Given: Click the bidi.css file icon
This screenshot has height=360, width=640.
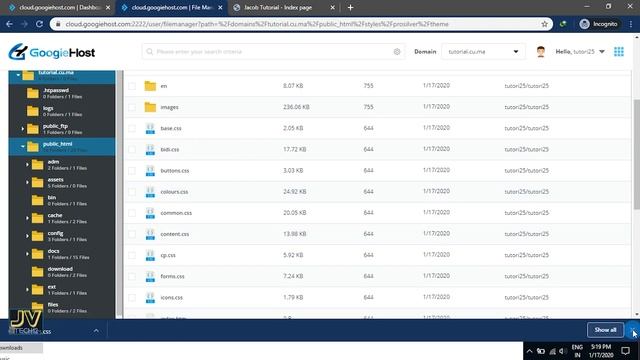Looking at the screenshot, I should (150, 149).
